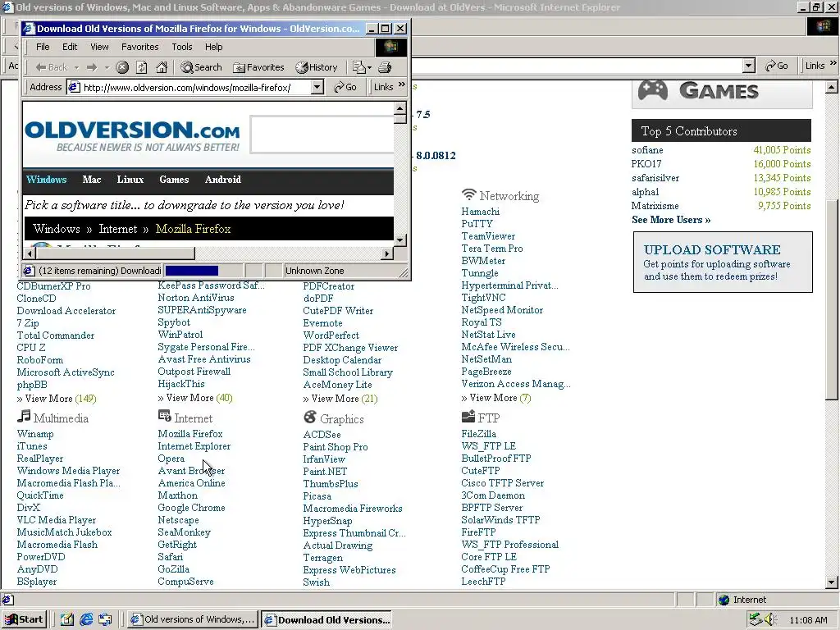Stop page loading with the Stop icon
This screenshot has height=630, width=840.
[x=122, y=67]
